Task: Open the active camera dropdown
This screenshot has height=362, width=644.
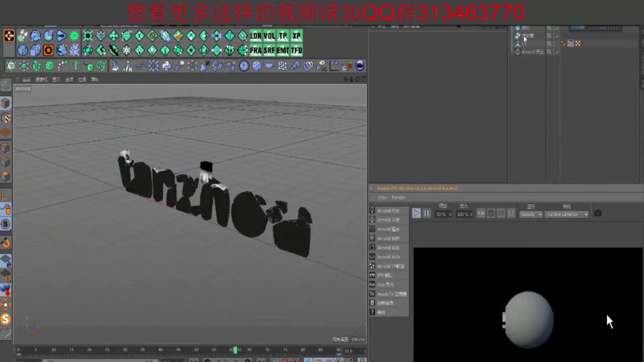Action: tap(566, 214)
